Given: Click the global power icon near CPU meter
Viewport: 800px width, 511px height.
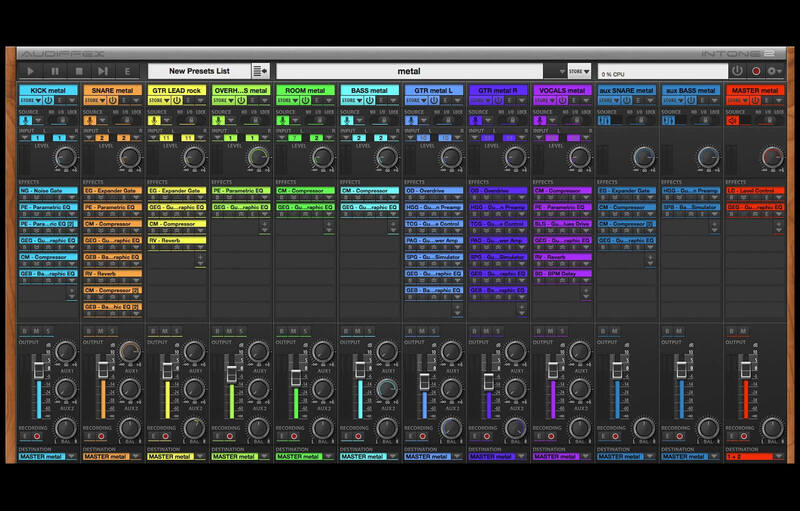Looking at the screenshot, I should point(737,71).
